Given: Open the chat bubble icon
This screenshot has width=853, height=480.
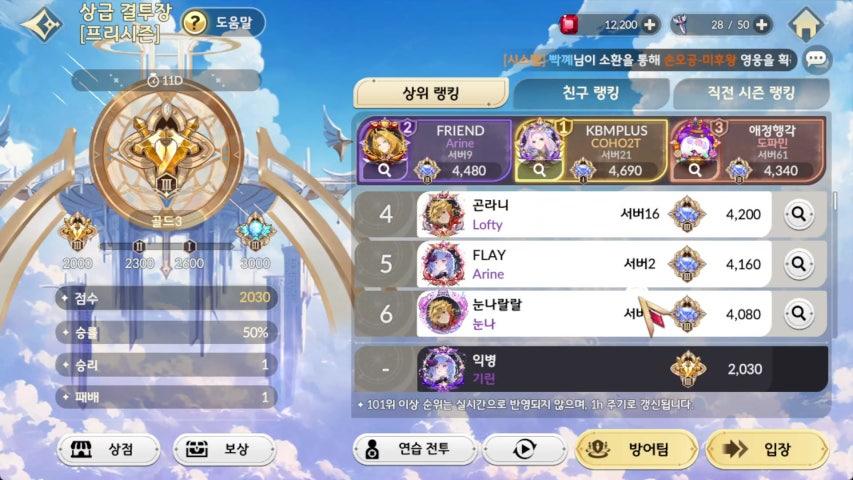Looking at the screenshot, I should [x=816, y=59].
